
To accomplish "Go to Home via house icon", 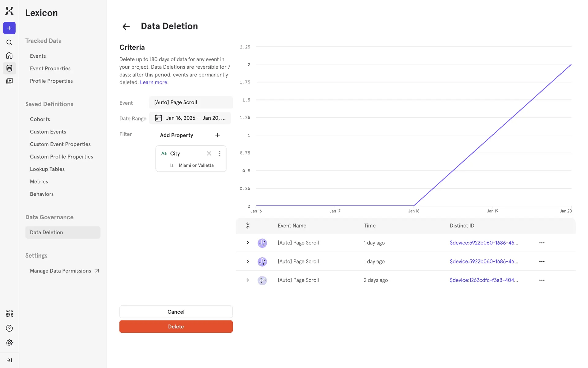I will pos(9,55).
